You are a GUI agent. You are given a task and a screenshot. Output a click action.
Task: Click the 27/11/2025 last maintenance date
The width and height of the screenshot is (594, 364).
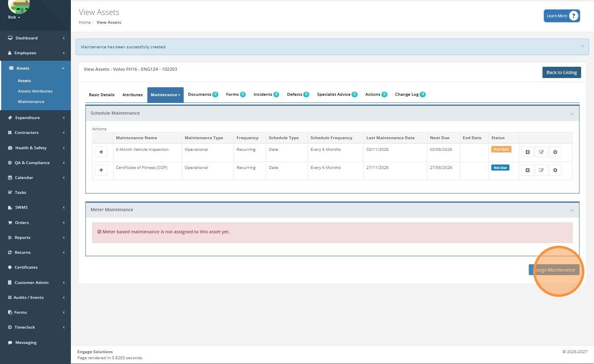(377, 168)
